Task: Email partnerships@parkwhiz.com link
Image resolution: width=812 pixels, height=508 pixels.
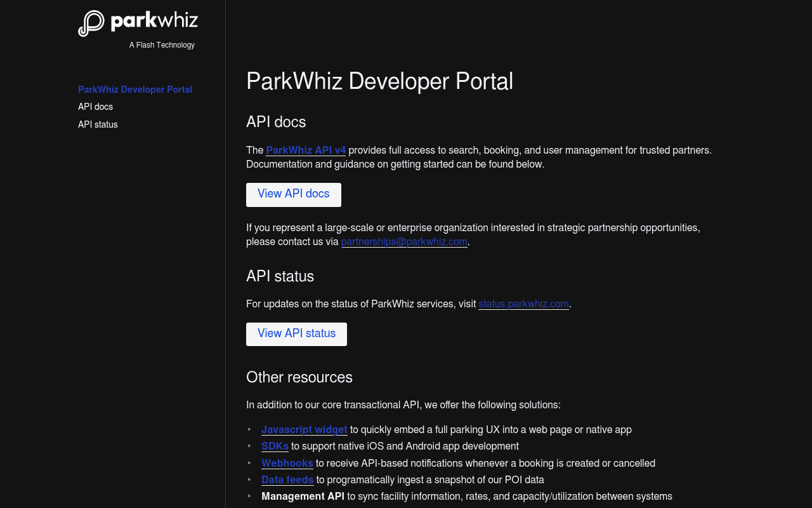Action: pos(404,242)
